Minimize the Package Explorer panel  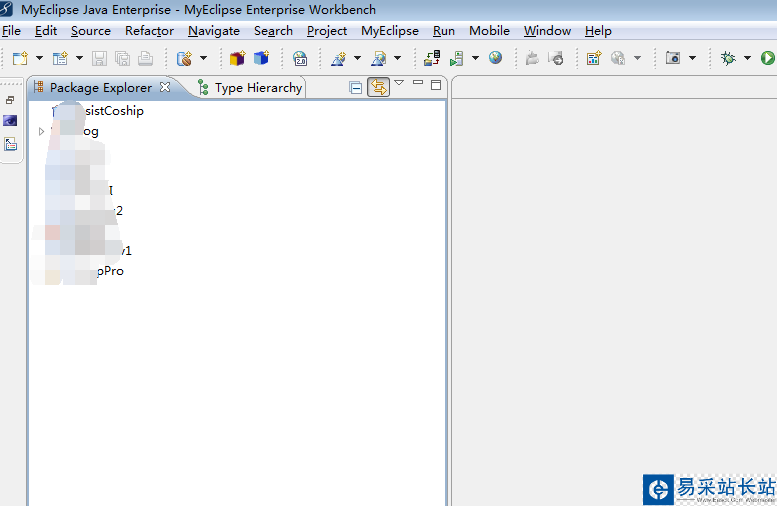(418, 83)
